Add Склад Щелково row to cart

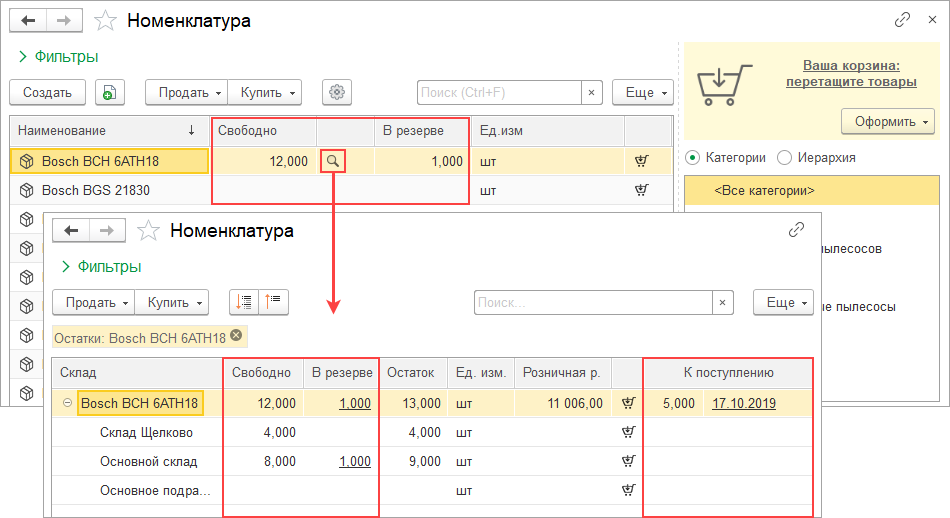628,432
